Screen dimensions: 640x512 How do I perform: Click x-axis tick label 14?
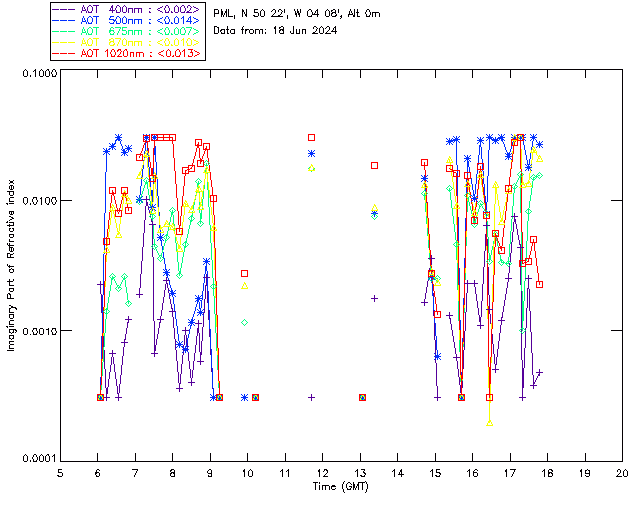pos(398,473)
